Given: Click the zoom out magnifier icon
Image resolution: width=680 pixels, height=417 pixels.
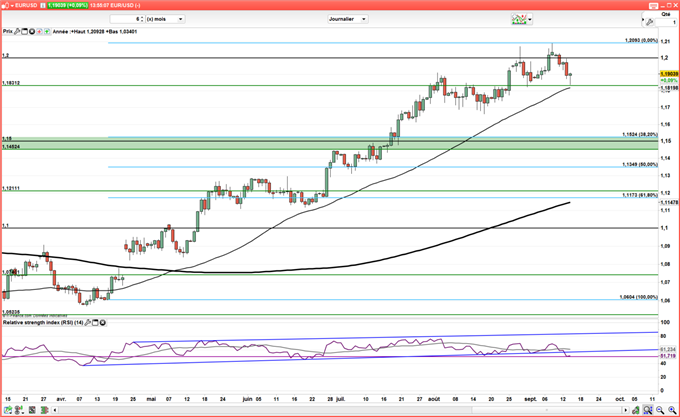Looking at the screenshot, I should tap(660, 410).
